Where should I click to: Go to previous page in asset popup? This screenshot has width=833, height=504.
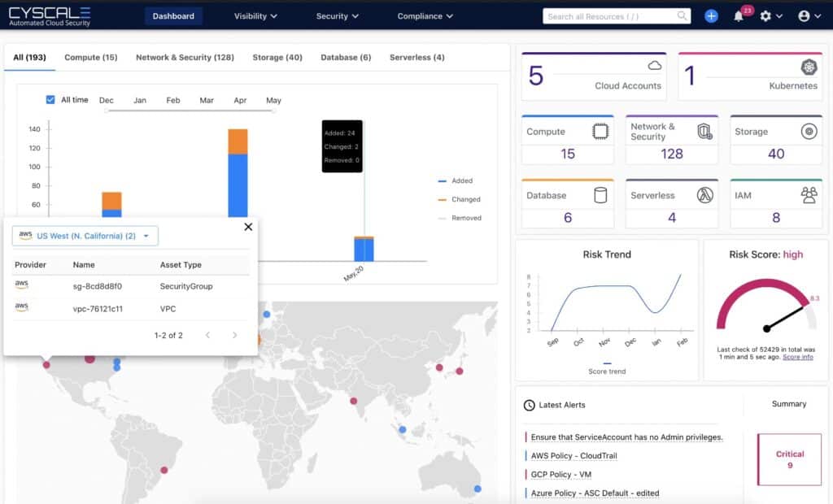click(x=207, y=335)
